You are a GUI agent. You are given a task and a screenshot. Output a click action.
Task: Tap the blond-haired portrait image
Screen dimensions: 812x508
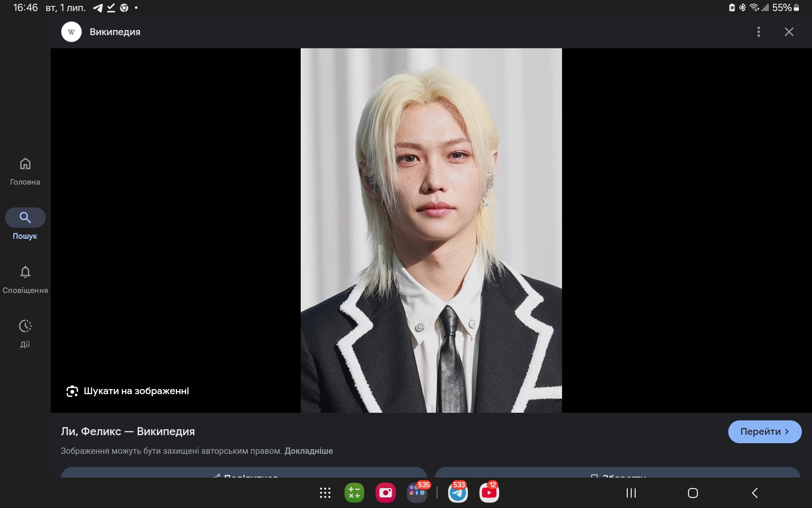pyautogui.click(x=431, y=230)
